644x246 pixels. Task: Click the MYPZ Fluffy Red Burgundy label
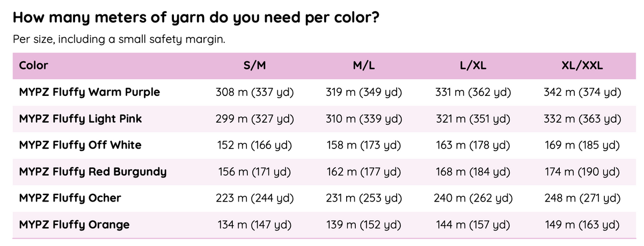(93, 172)
